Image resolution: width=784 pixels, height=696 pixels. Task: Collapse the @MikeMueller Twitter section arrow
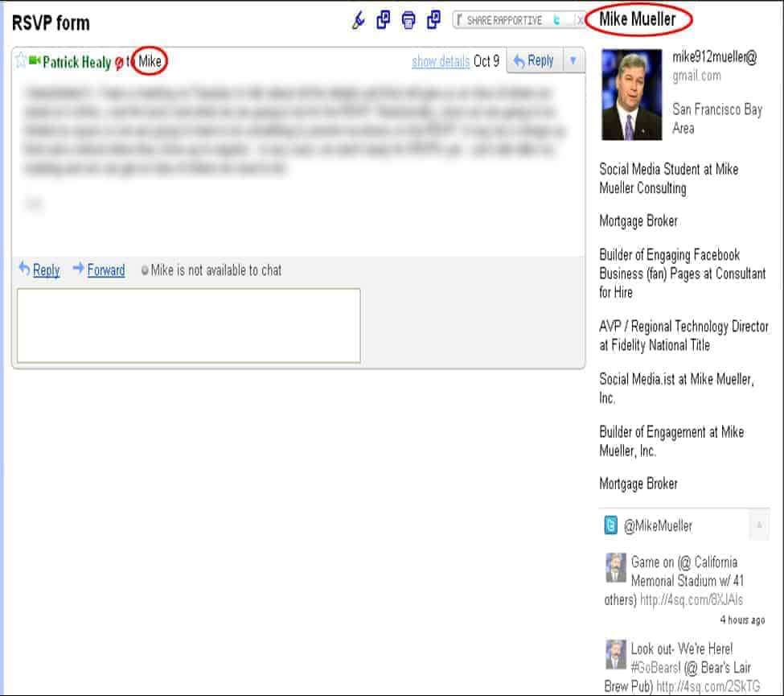(x=759, y=525)
